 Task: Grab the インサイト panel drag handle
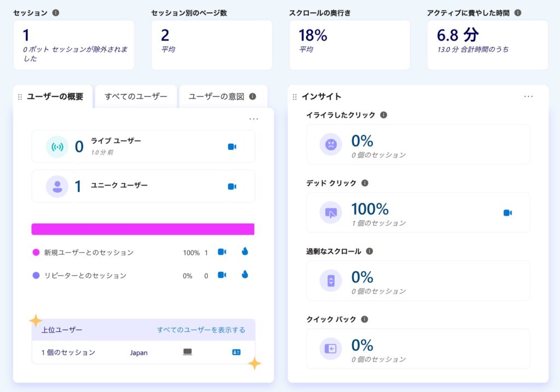[295, 97]
